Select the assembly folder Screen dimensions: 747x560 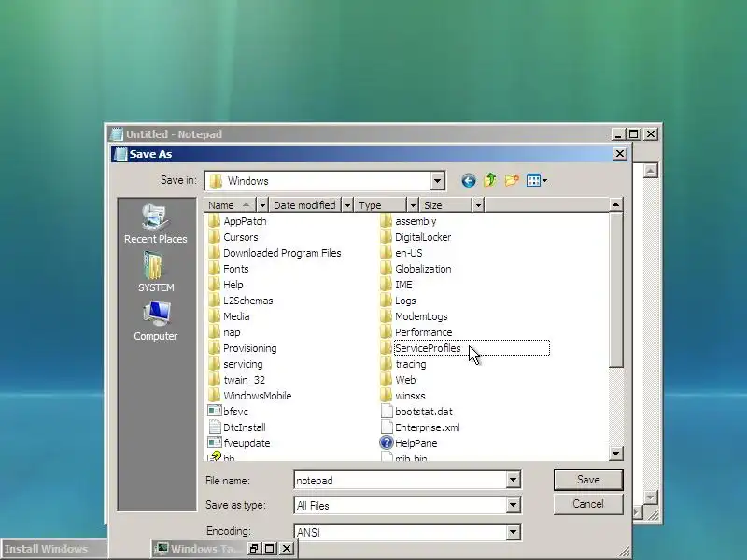point(409,221)
